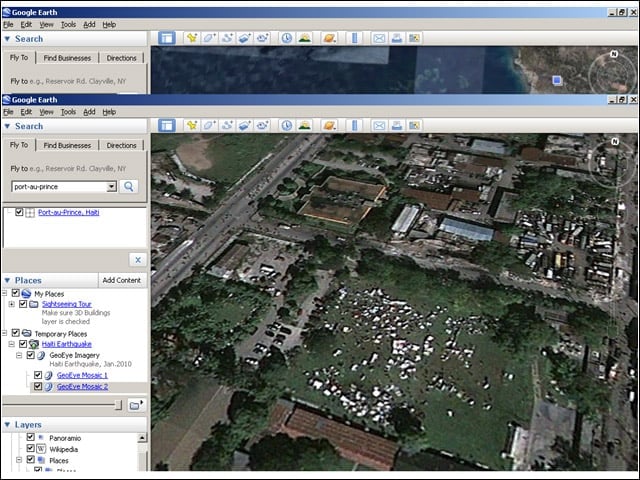Hide the sidebar in the front Google Earth window

tap(167, 125)
